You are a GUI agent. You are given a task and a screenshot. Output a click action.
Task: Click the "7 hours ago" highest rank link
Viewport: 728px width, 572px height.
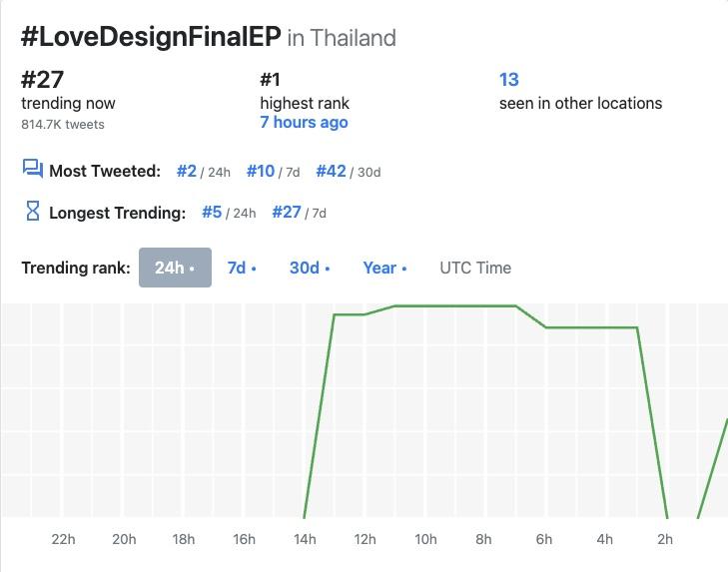tap(304, 123)
